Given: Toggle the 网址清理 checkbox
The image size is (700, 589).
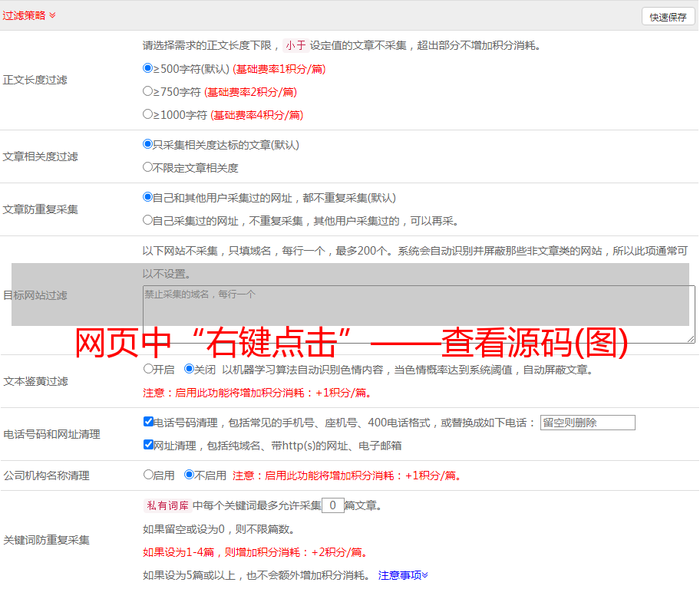Looking at the screenshot, I should click(148, 445).
